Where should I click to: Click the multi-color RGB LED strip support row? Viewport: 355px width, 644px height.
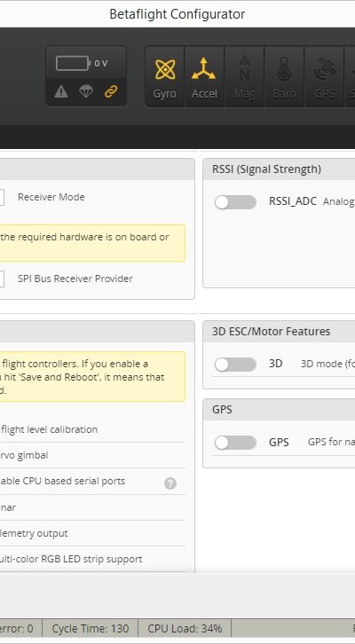point(92,559)
